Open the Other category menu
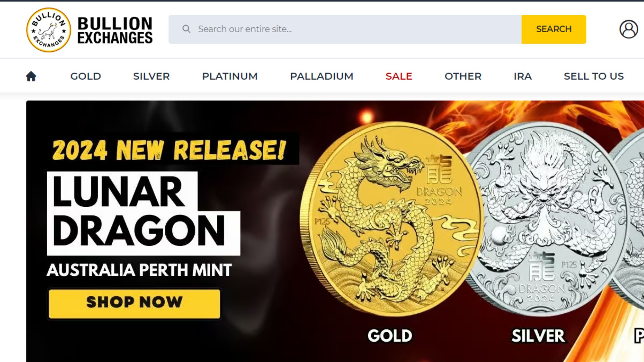644x362 pixels. pos(463,76)
